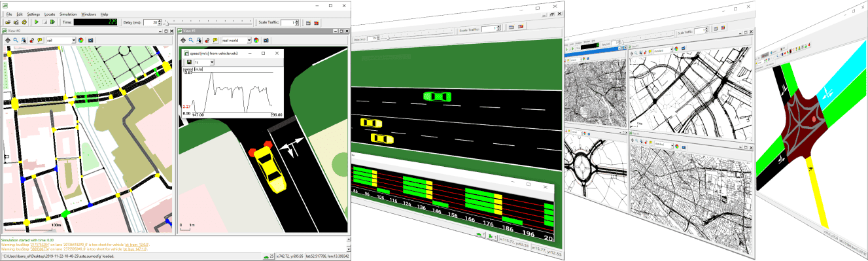Click the save icon in speed tracker window
Viewport: 868px width, 261px height.
point(189,62)
